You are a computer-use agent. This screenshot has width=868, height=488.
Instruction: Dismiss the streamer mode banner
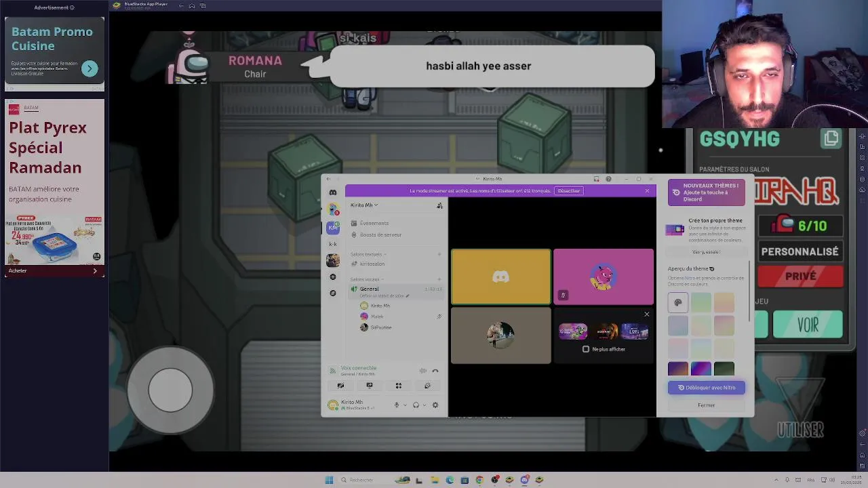[x=647, y=191]
